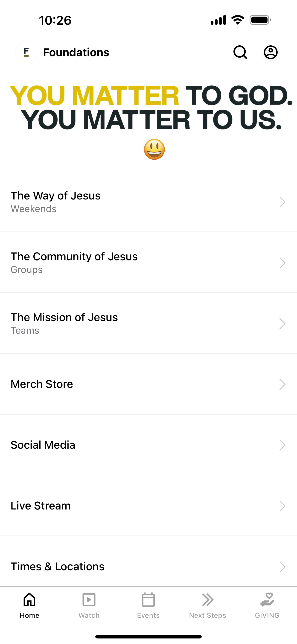This screenshot has height=644, width=297.
Task: Go to Social Media links
Action: (43, 445)
